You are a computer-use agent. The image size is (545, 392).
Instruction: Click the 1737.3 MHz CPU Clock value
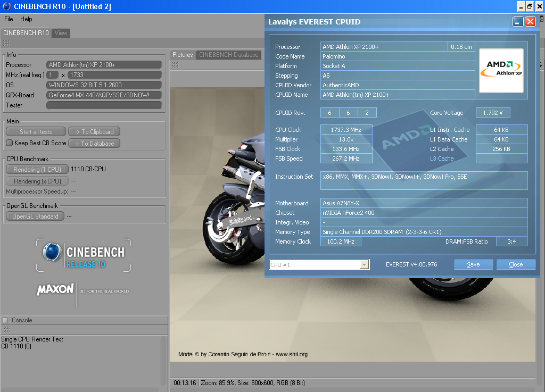click(346, 129)
